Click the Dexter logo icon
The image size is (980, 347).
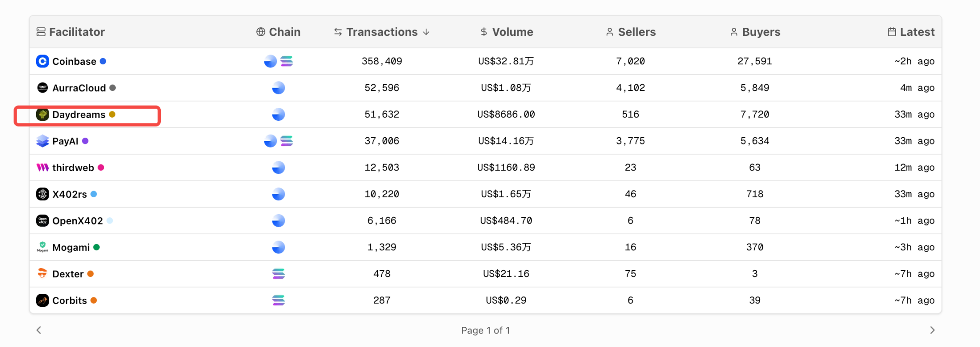[42, 274]
